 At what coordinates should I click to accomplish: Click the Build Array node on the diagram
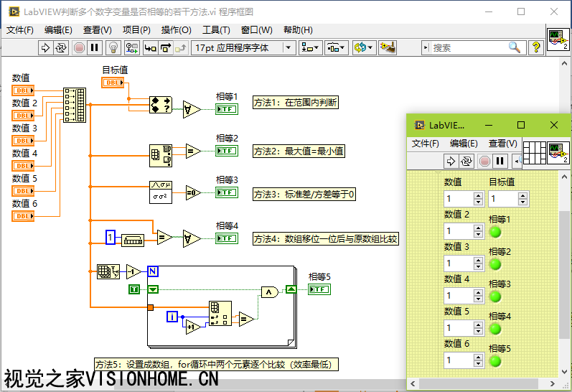click(x=75, y=105)
